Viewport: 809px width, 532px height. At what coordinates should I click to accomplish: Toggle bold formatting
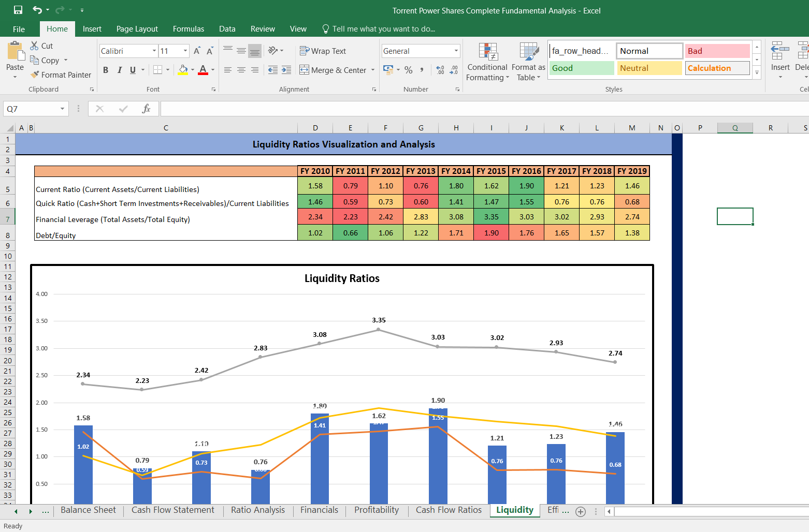pos(106,70)
